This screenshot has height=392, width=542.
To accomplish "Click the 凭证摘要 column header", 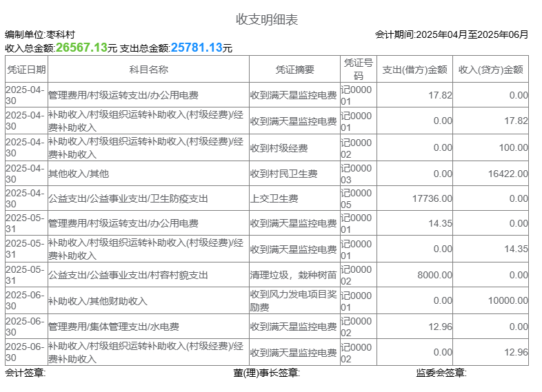I will (x=294, y=70).
